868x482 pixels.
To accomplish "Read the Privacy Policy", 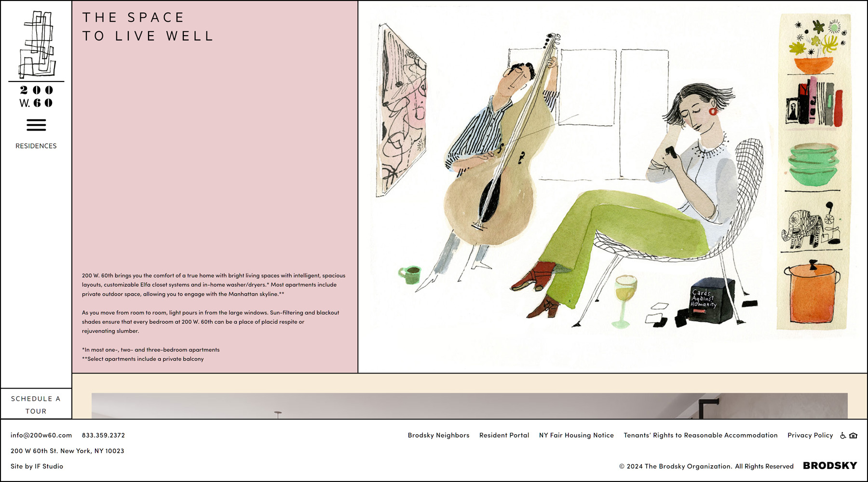I will pyautogui.click(x=810, y=435).
